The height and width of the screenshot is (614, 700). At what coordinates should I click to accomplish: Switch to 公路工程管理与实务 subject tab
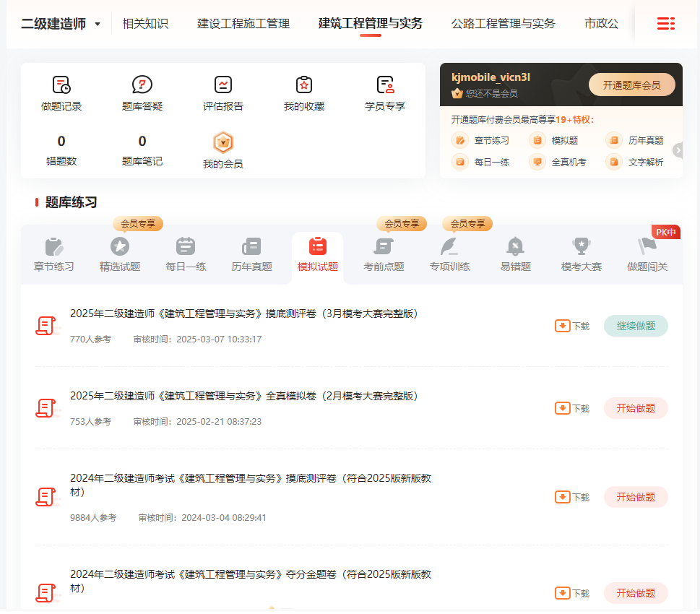coord(503,24)
